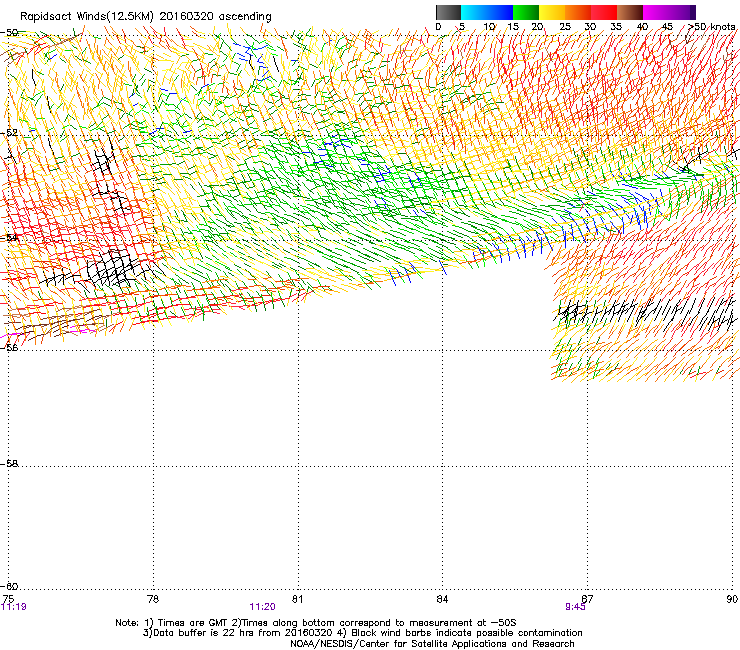Click the '>50 knots' scale label
This screenshot has width=740, height=650.
(x=711, y=26)
